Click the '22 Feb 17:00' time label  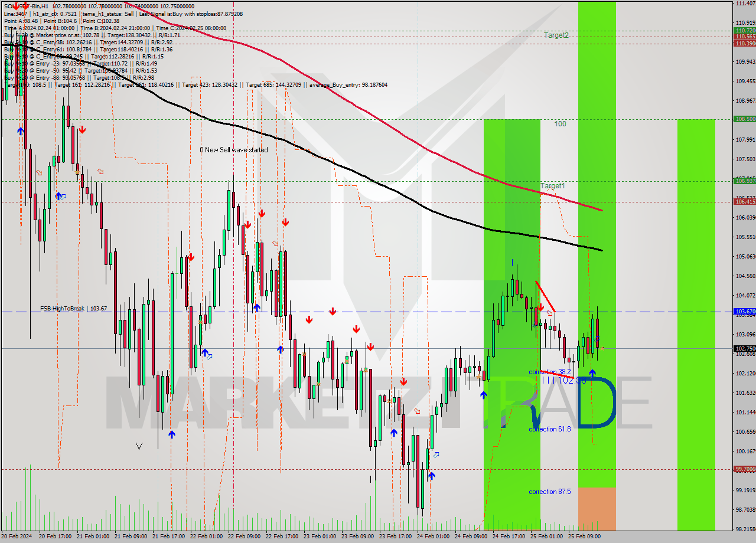281,537
